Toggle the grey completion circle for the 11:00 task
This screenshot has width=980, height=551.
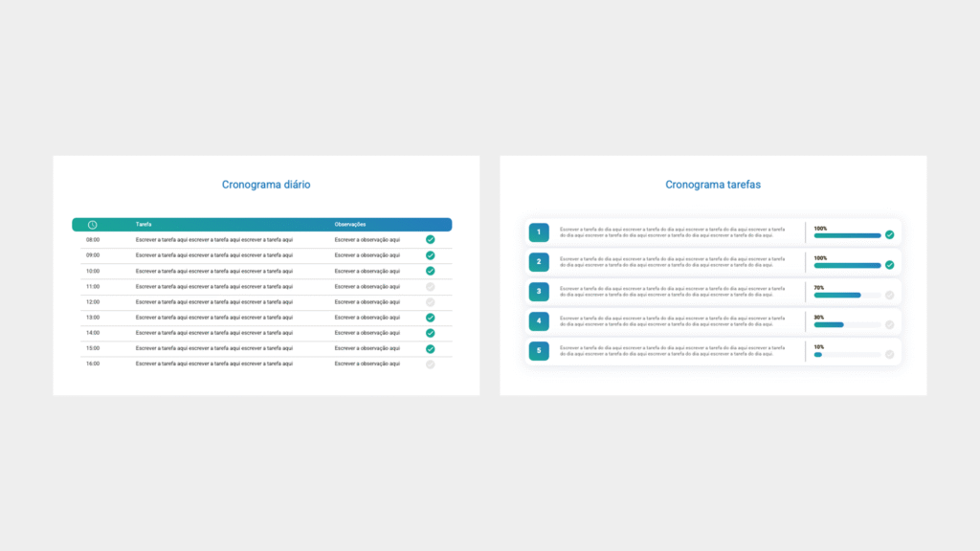click(431, 286)
